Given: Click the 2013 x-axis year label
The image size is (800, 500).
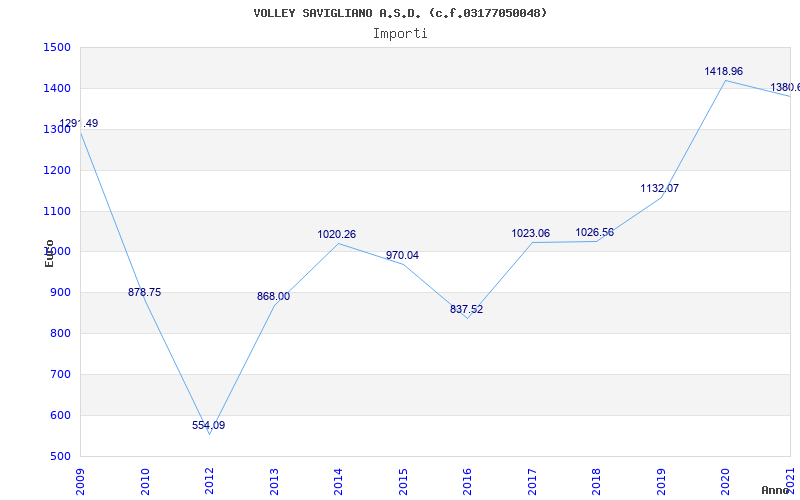Looking at the screenshot, I should pos(274,482).
